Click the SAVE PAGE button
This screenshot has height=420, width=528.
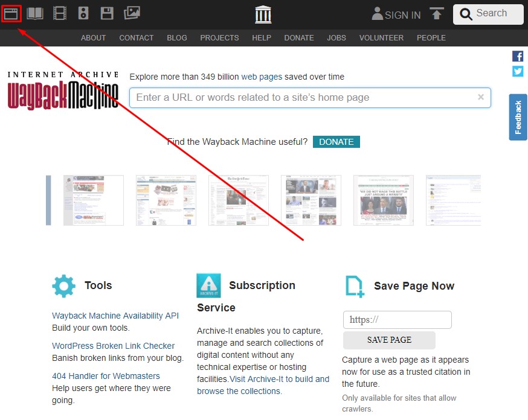(389, 340)
